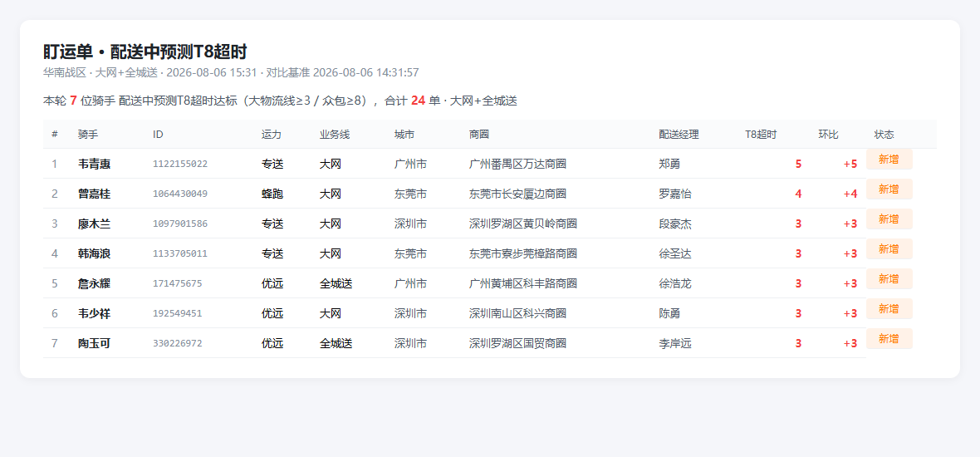Click the red rider count 7 in summary
The width and height of the screenshot is (980, 457).
pyautogui.click(x=73, y=101)
